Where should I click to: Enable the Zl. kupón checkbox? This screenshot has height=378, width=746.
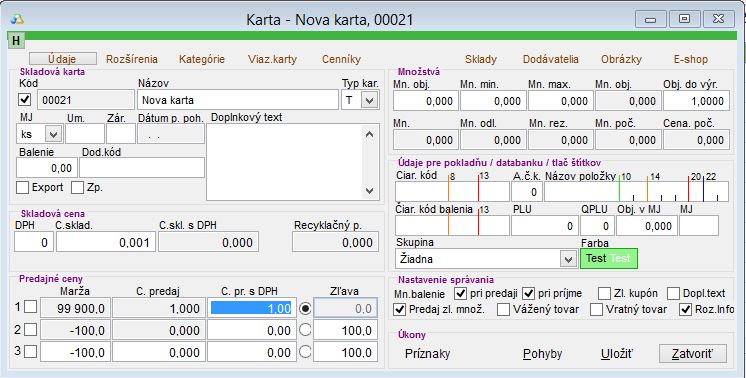point(604,293)
